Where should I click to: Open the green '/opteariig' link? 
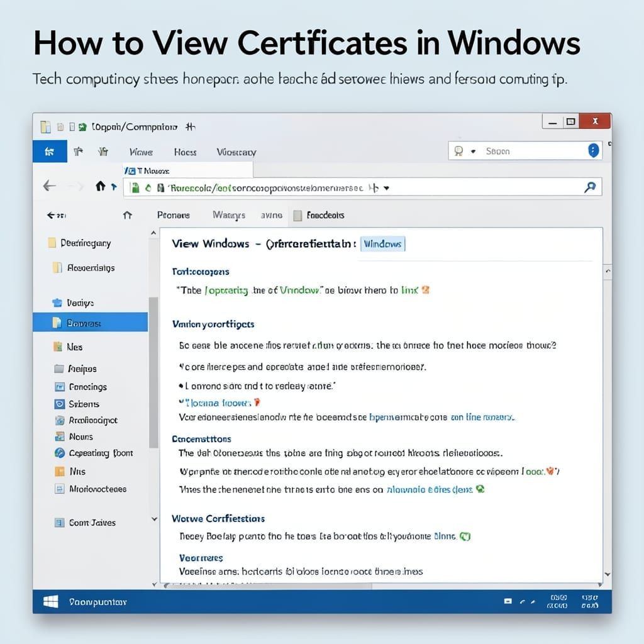coord(226,291)
